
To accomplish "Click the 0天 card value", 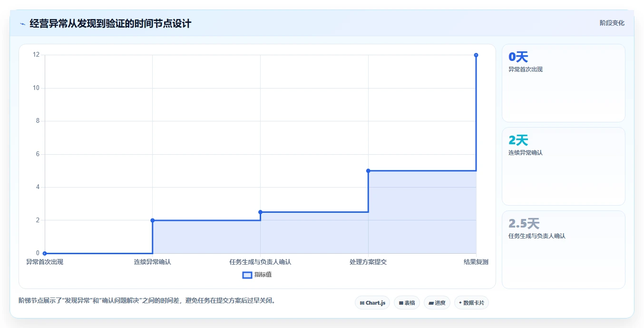I will click(x=518, y=57).
